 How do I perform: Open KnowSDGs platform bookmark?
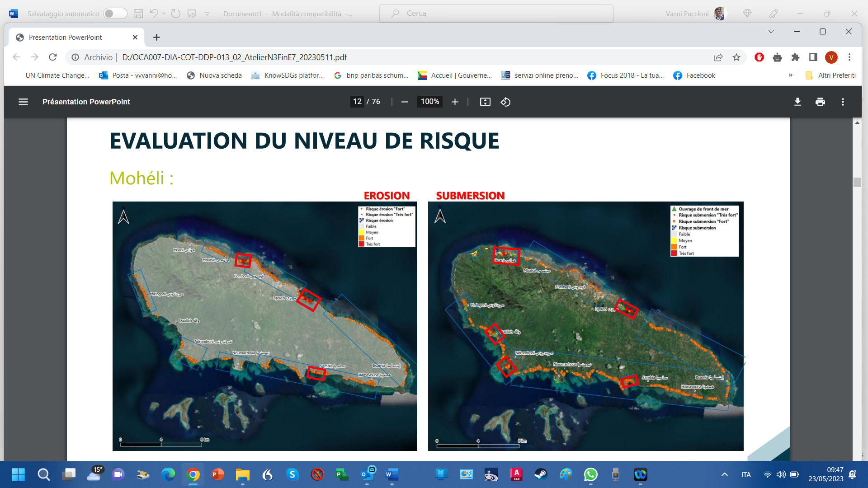pos(288,75)
